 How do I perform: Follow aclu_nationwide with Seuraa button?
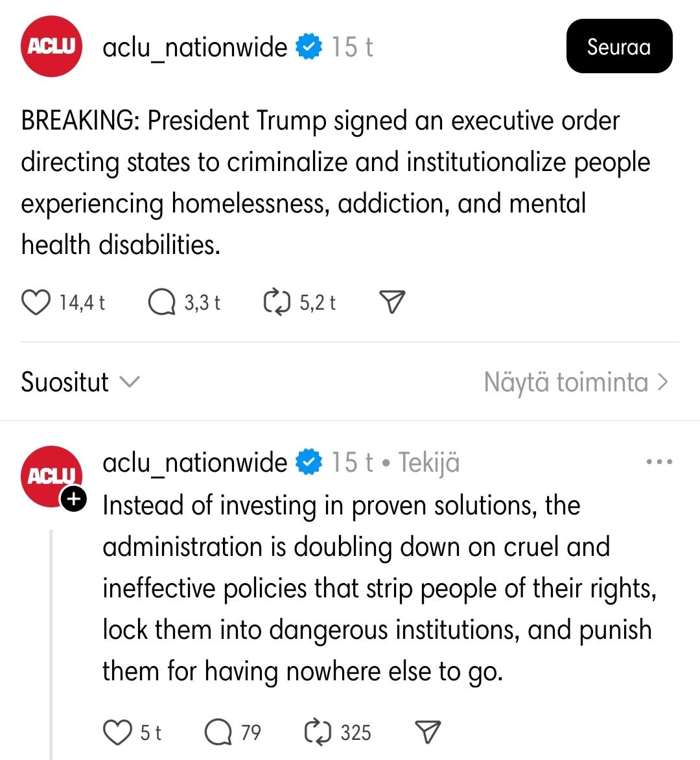(619, 47)
